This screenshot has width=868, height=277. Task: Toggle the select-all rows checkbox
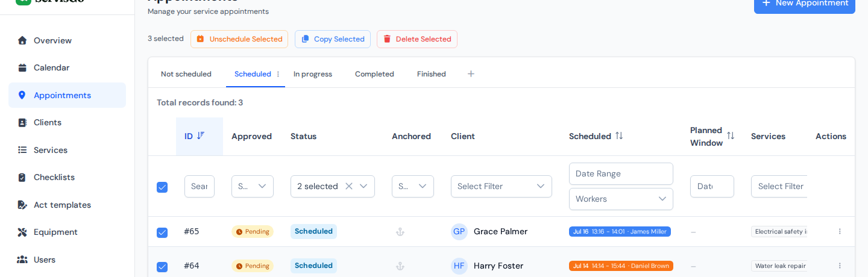tap(162, 187)
